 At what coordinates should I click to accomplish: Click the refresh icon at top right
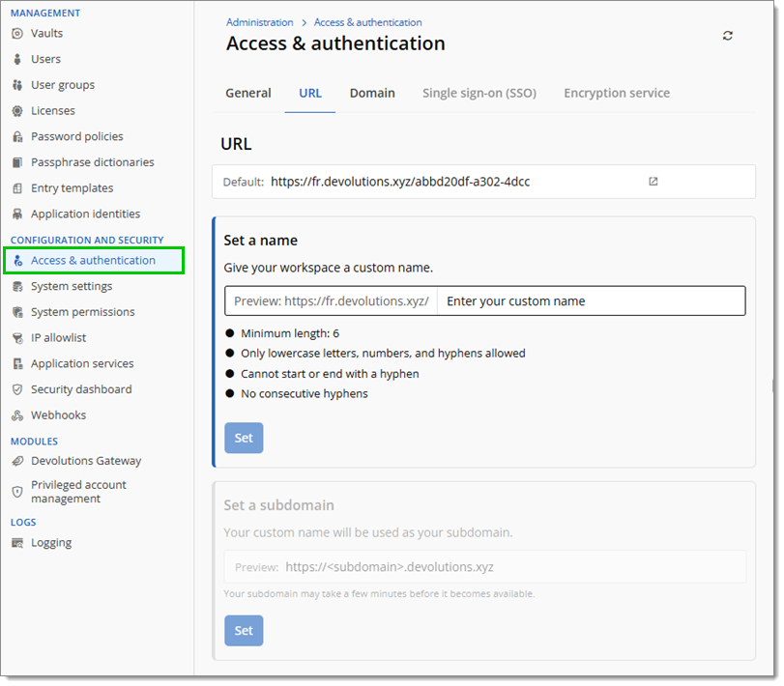click(x=727, y=36)
